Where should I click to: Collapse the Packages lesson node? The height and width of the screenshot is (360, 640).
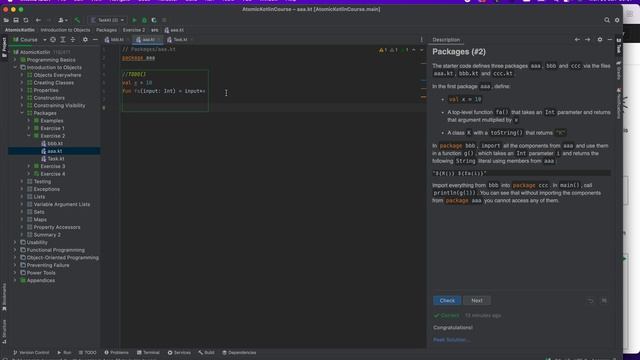click(22, 113)
